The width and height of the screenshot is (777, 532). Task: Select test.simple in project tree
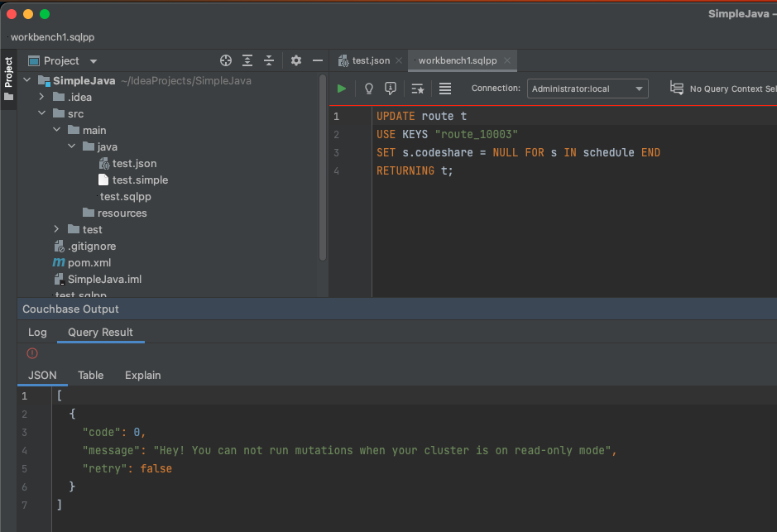click(140, 180)
